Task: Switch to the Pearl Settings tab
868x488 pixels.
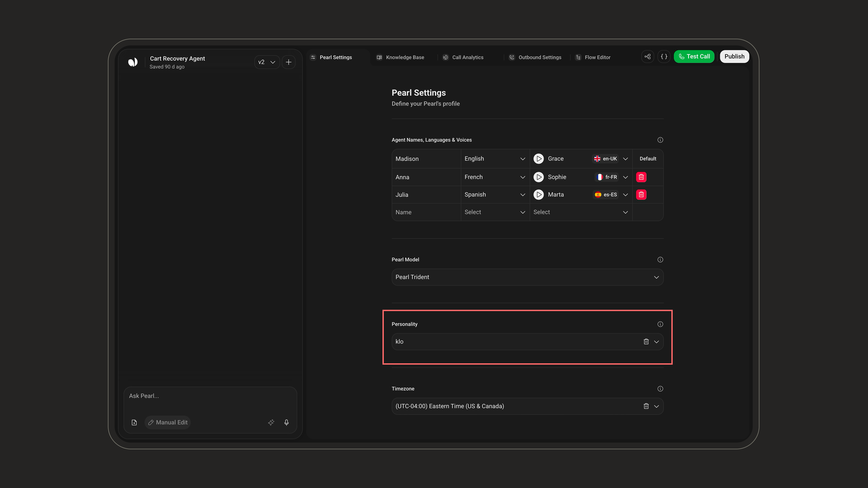Action: [336, 57]
